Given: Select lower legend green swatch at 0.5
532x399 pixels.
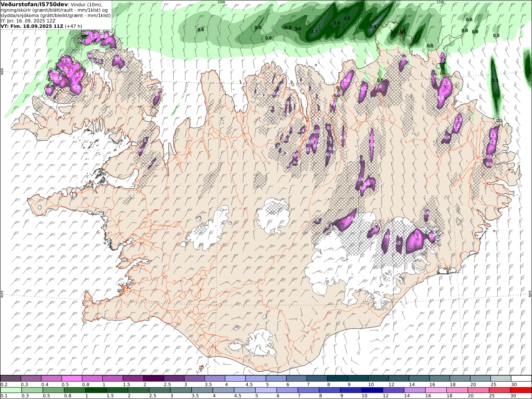Looking at the screenshot, I should point(53,390).
